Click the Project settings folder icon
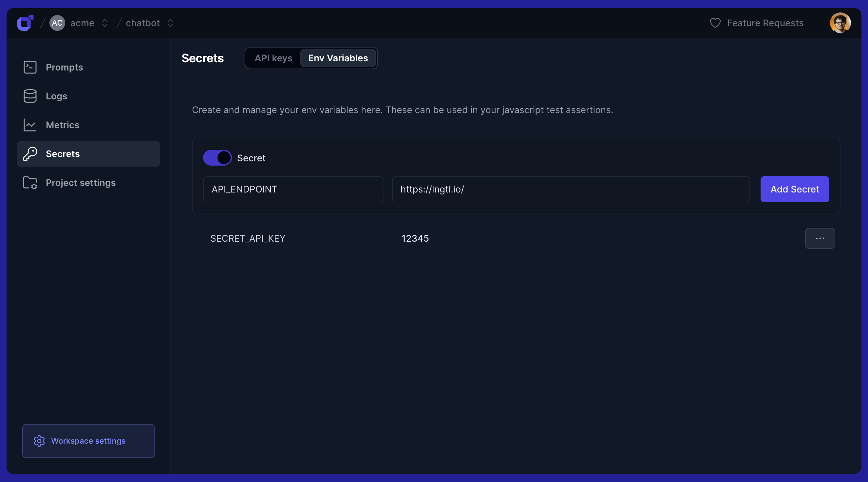 (30, 183)
